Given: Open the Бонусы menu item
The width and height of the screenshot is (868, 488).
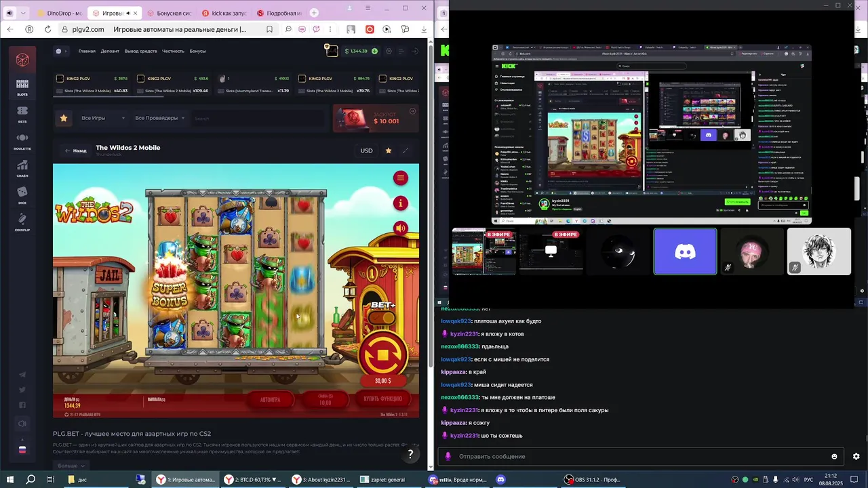Looking at the screenshot, I should pos(197,51).
